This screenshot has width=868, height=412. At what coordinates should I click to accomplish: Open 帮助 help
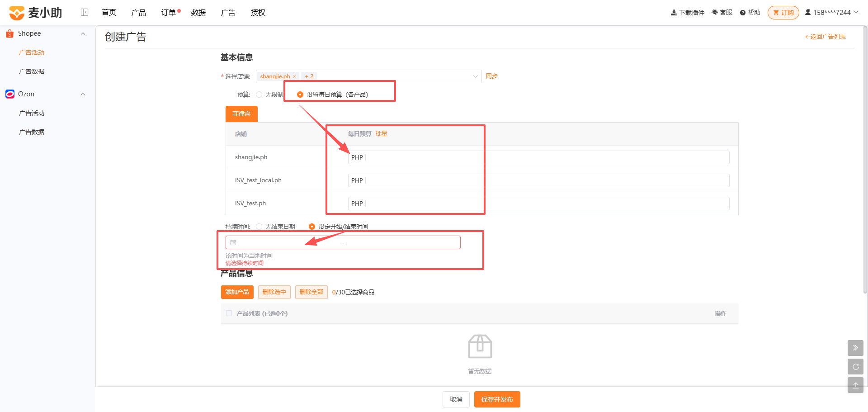tap(750, 13)
